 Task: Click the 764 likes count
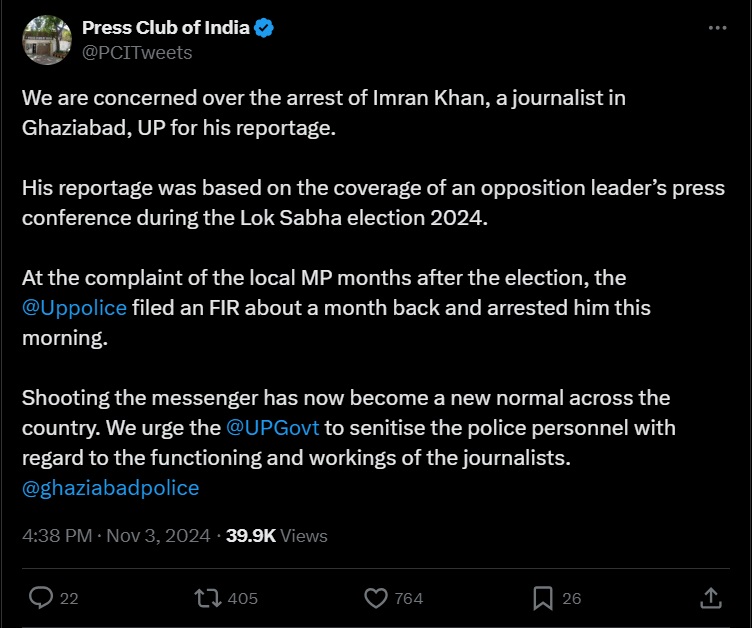click(x=409, y=598)
